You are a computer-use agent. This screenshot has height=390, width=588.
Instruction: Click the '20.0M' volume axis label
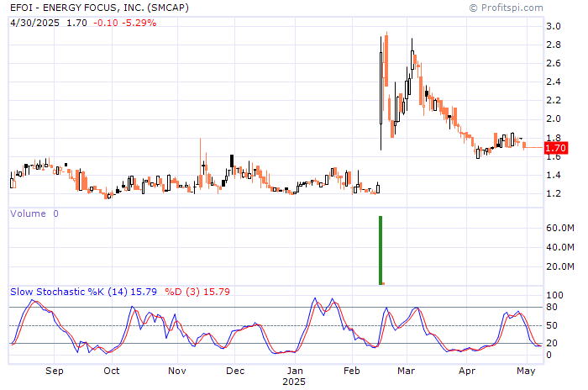(x=560, y=266)
